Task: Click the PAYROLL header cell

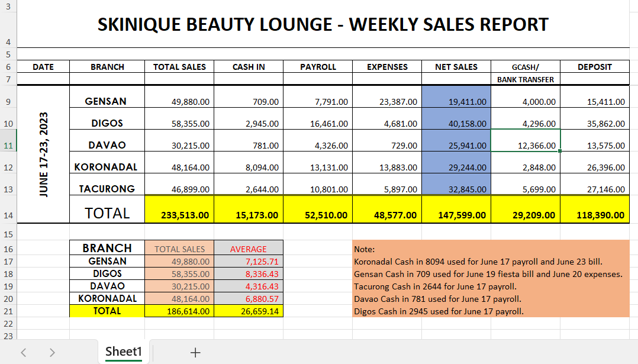Action: click(318, 67)
